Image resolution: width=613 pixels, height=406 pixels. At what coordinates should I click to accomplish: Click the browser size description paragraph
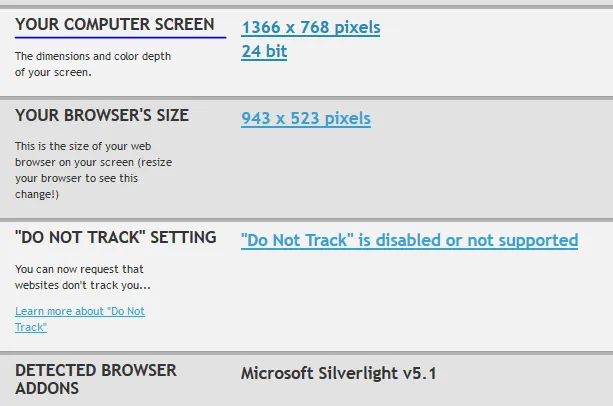click(93, 170)
